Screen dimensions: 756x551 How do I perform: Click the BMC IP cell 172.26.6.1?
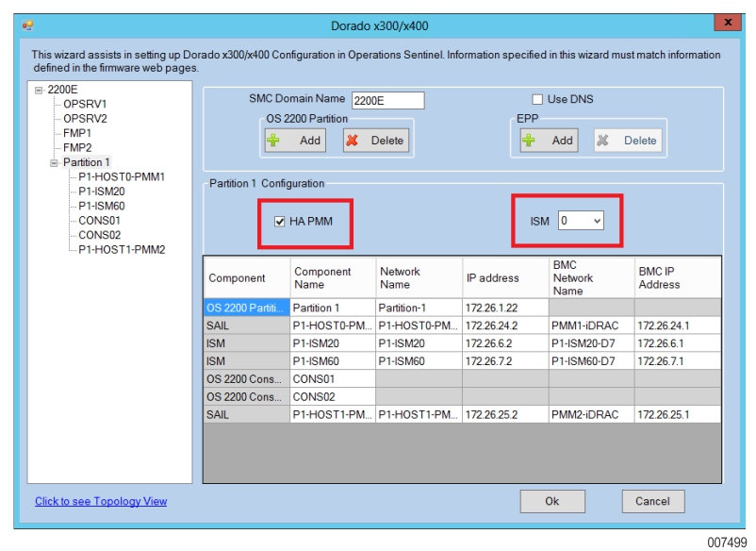[x=678, y=343]
